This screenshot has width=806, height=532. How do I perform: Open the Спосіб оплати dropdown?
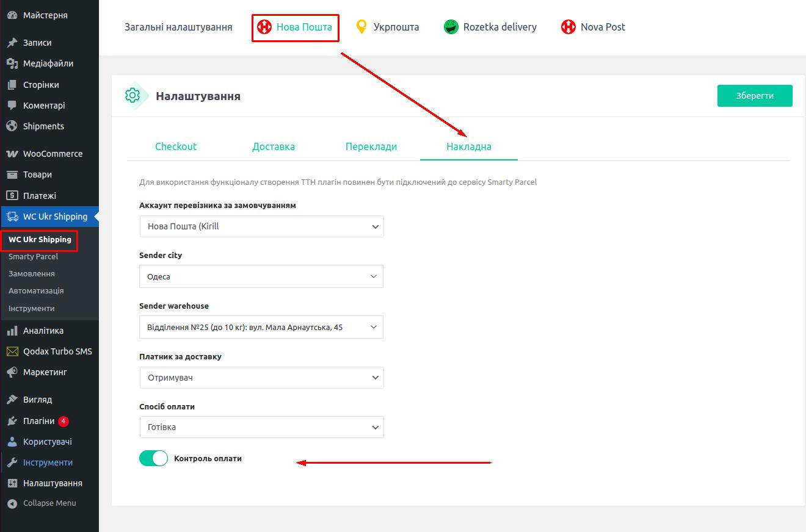click(x=261, y=427)
